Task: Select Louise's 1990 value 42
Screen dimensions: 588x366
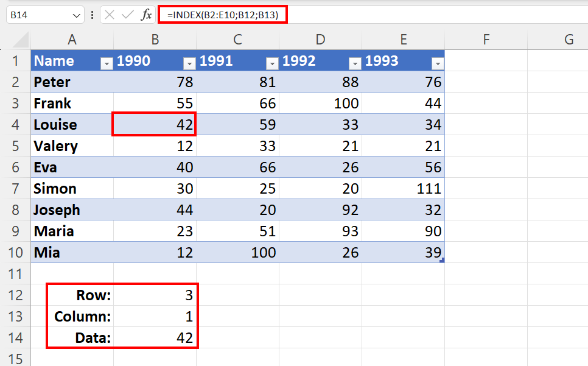Action: click(x=155, y=124)
